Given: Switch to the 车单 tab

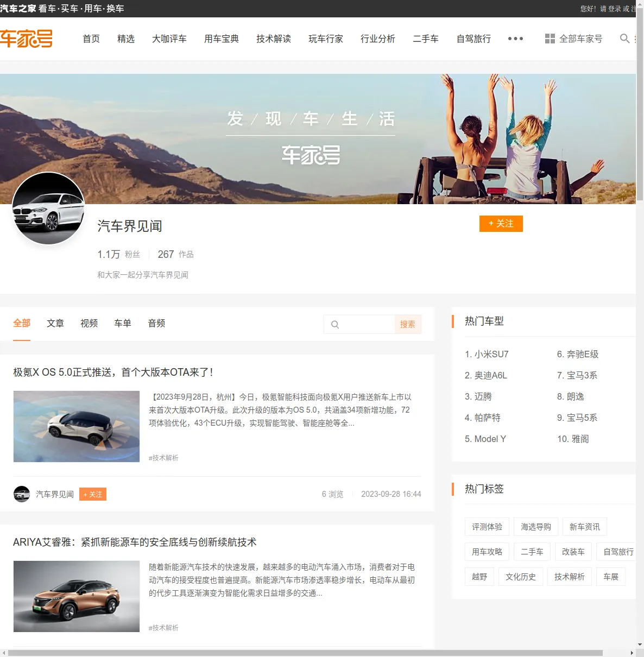Looking at the screenshot, I should [123, 323].
